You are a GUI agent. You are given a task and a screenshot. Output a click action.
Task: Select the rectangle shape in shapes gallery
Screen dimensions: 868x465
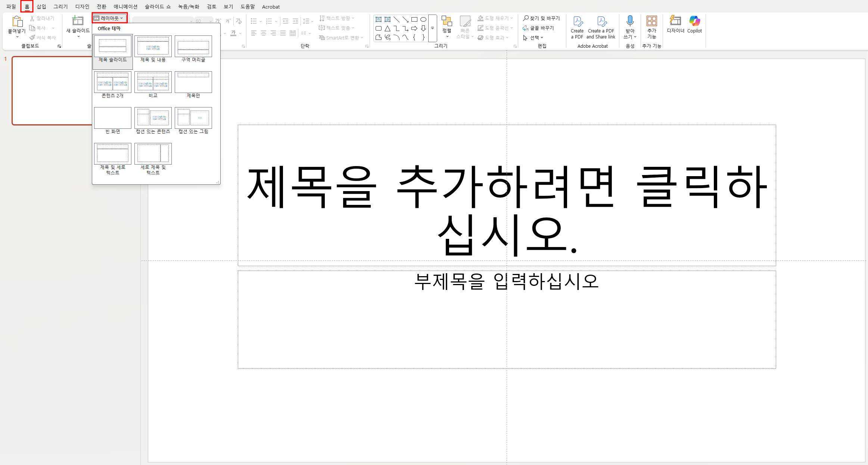(x=414, y=19)
